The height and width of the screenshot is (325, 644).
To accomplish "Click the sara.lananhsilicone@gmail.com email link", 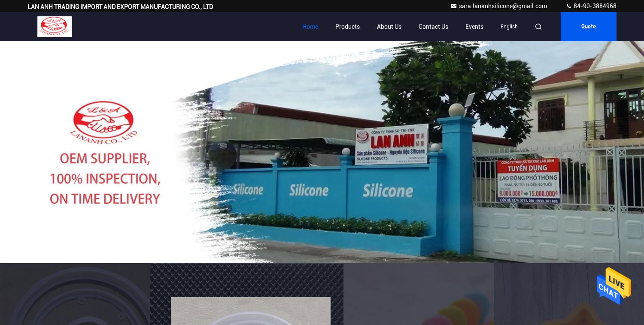I will [503, 6].
